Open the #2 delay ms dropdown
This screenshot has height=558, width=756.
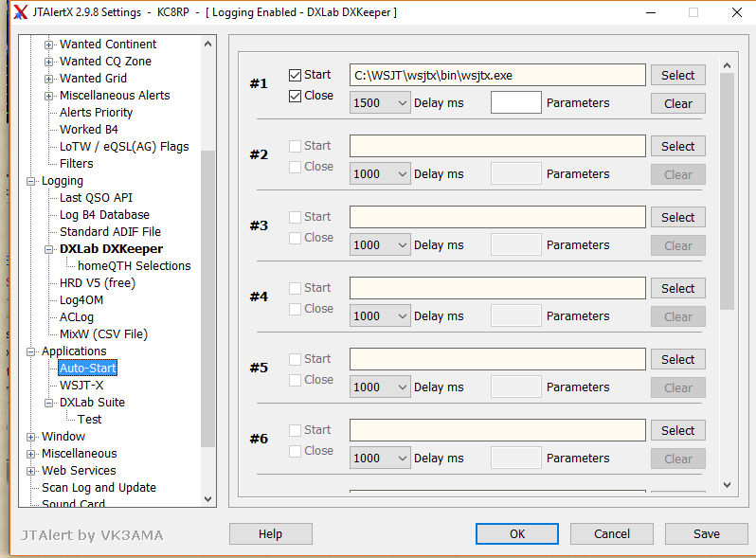tap(380, 174)
